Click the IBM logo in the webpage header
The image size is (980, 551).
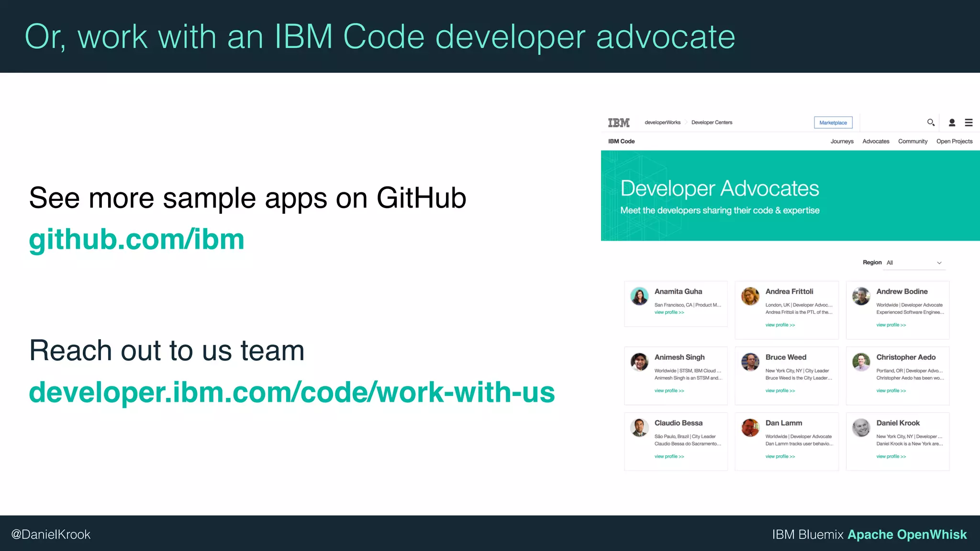619,122
